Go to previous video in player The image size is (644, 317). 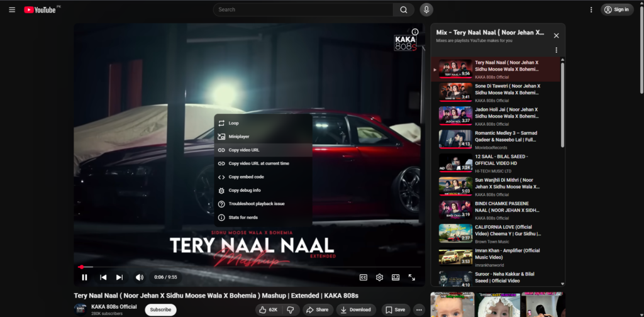click(x=103, y=277)
